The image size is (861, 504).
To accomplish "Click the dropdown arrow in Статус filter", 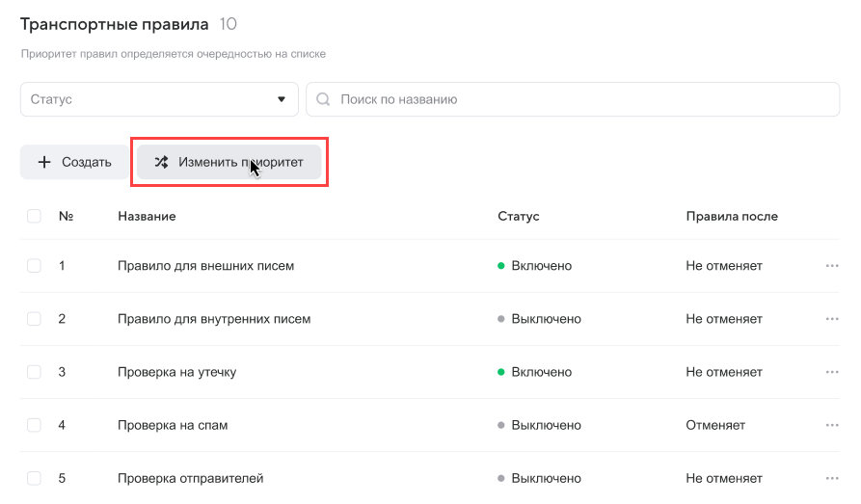I will 282,99.
